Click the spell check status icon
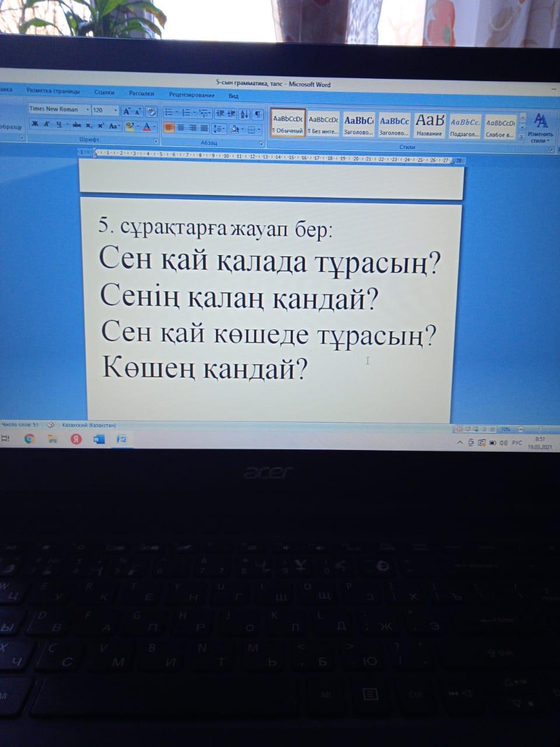 [51, 425]
